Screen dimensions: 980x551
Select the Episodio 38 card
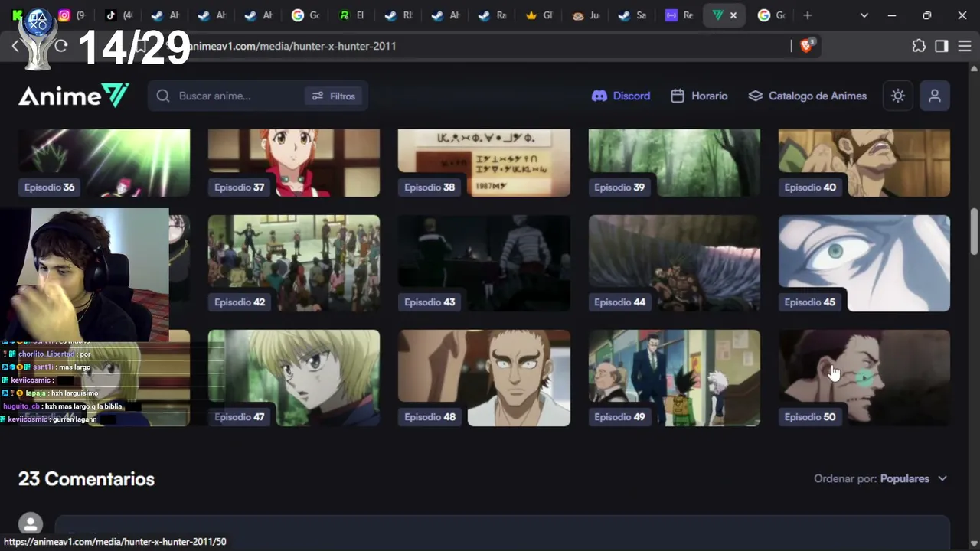click(484, 163)
